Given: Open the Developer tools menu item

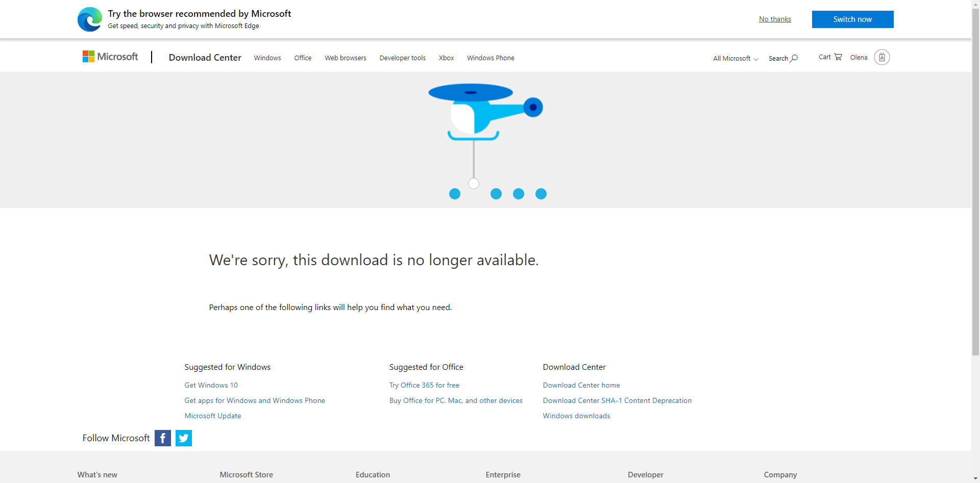Looking at the screenshot, I should click(403, 58).
